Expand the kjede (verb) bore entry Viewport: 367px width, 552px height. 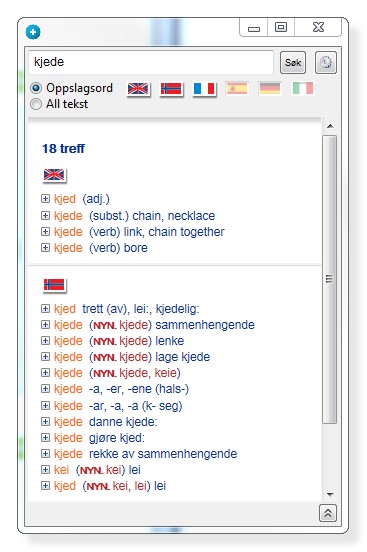coord(45,247)
